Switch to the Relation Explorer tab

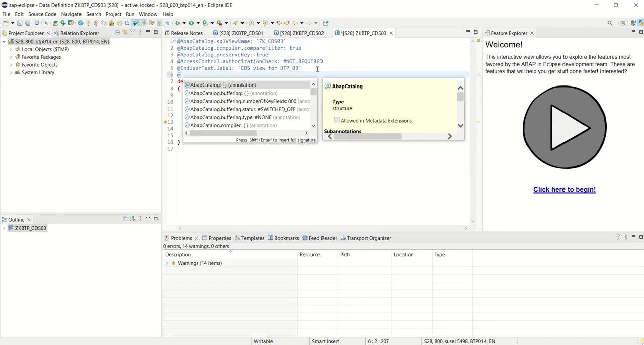76,33
